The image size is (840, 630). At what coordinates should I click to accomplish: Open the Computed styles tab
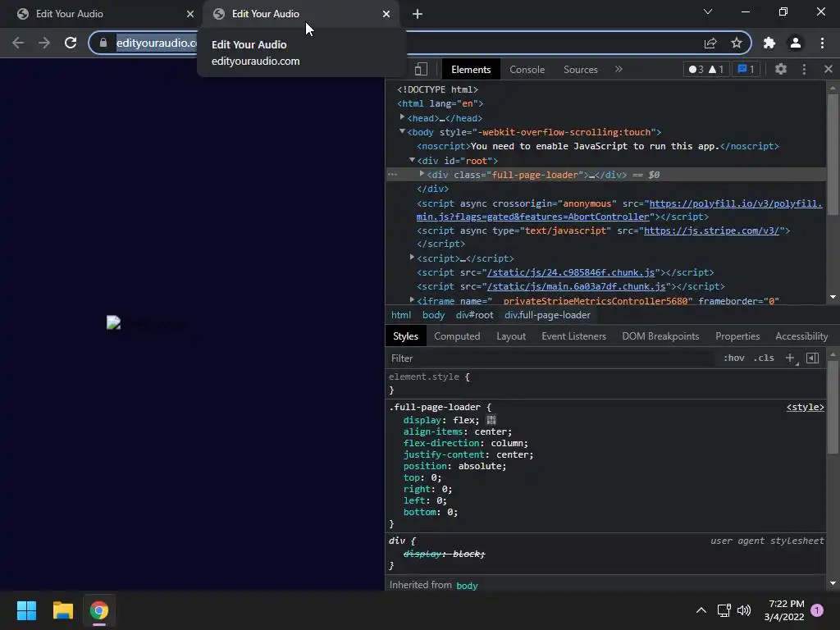[457, 336]
